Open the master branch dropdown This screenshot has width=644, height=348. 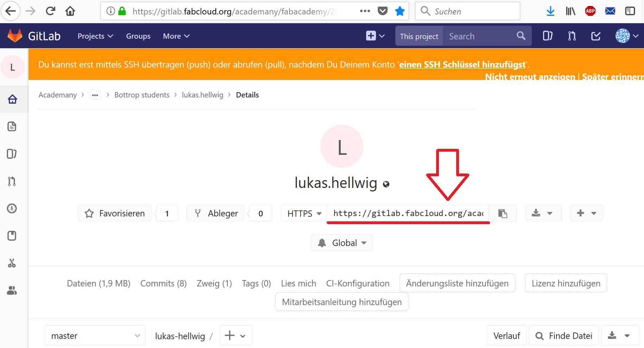(94, 335)
